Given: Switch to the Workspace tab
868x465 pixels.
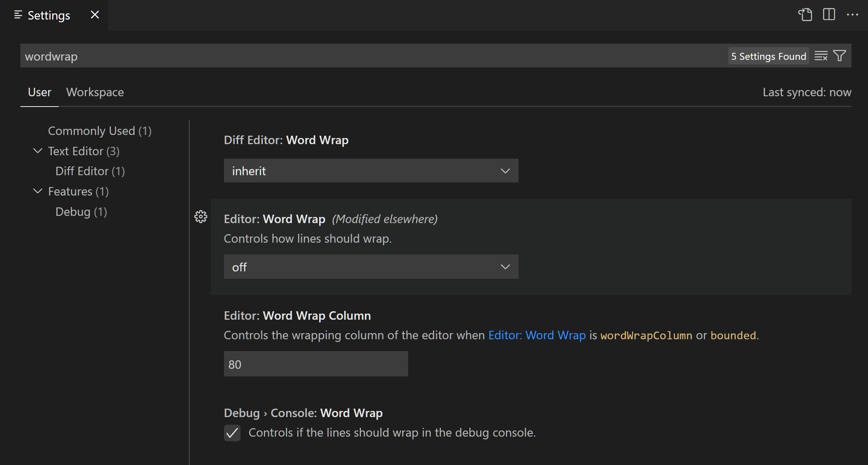Looking at the screenshot, I should [x=95, y=92].
